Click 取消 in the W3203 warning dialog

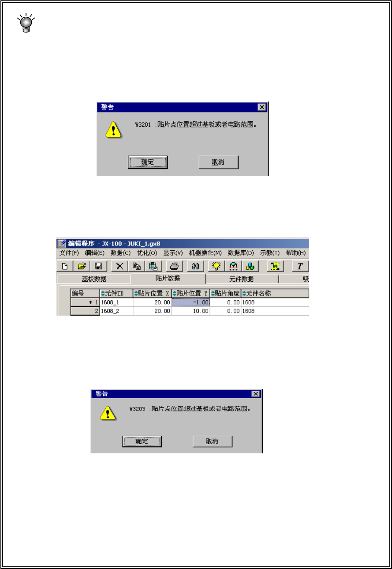pos(213,441)
